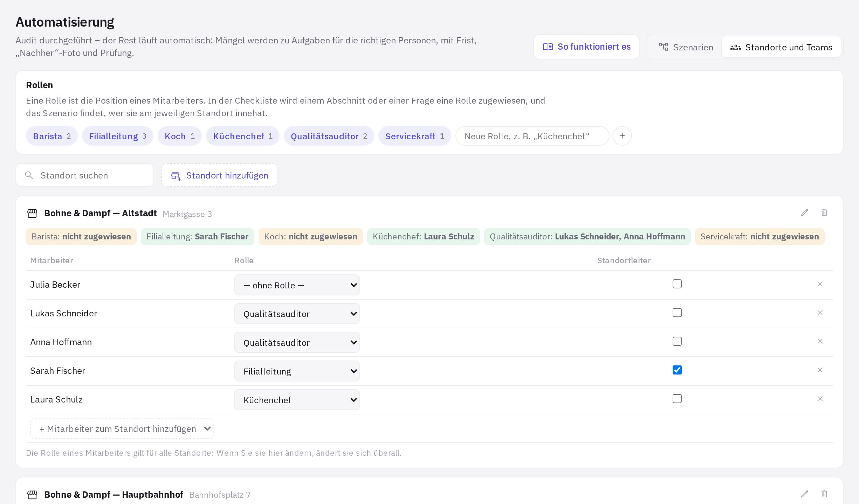Screen dimensions: 859x504
Task: Click the Barista: nicht zugewiesen badge
Action: [x=81, y=237]
